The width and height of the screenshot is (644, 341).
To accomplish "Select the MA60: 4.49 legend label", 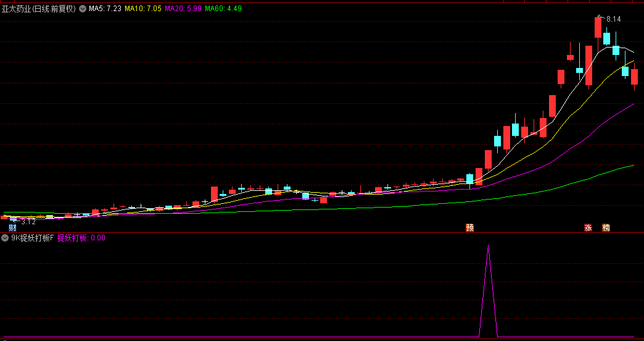I will [x=223, y=9].
